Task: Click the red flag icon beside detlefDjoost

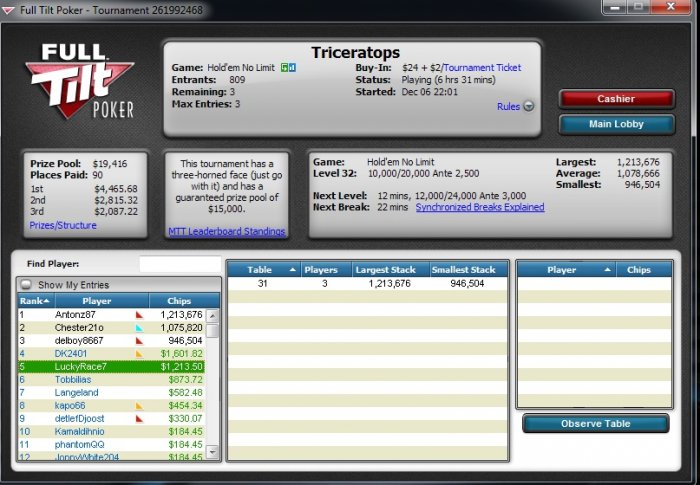Action: tap(139, 418)
